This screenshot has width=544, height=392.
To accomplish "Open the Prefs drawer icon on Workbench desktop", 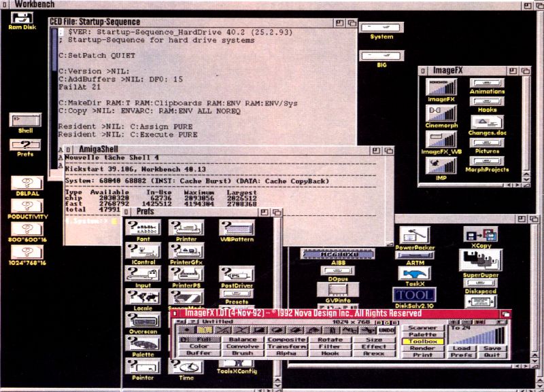I will click(x=25, y=145).
